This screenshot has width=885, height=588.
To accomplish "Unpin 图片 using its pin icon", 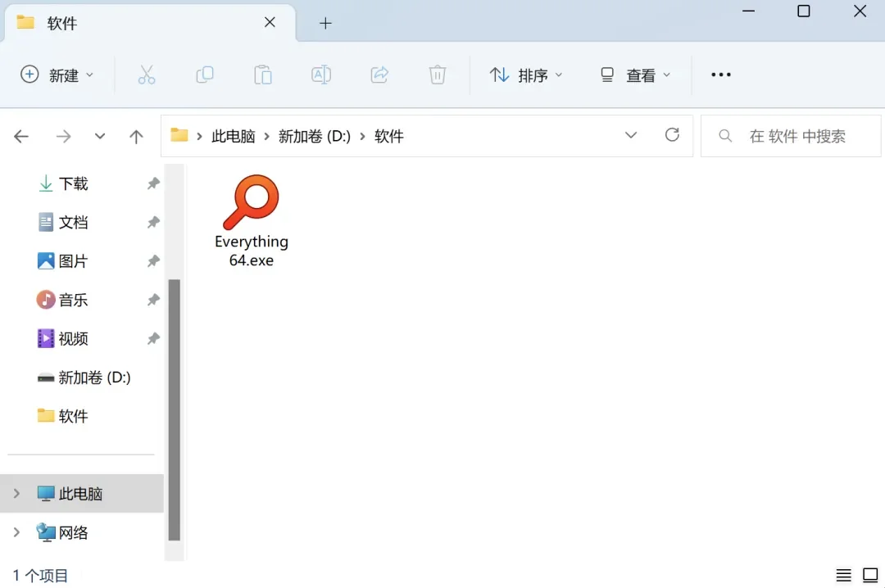I will [x=153, y=260].
